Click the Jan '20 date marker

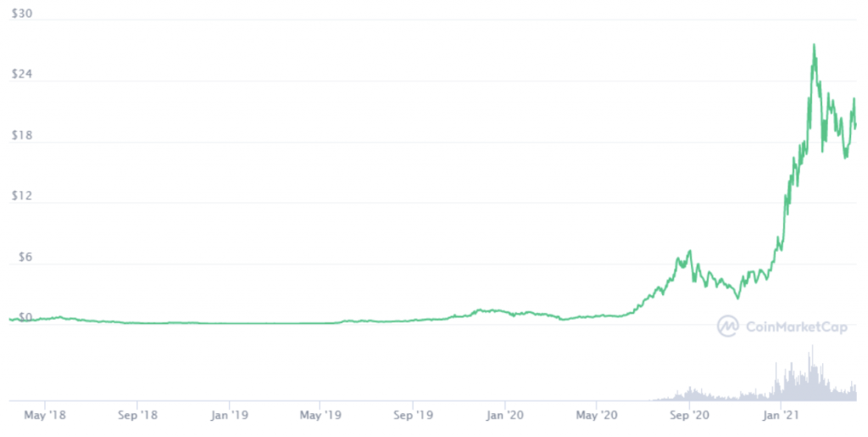click(x=505, y=415)
